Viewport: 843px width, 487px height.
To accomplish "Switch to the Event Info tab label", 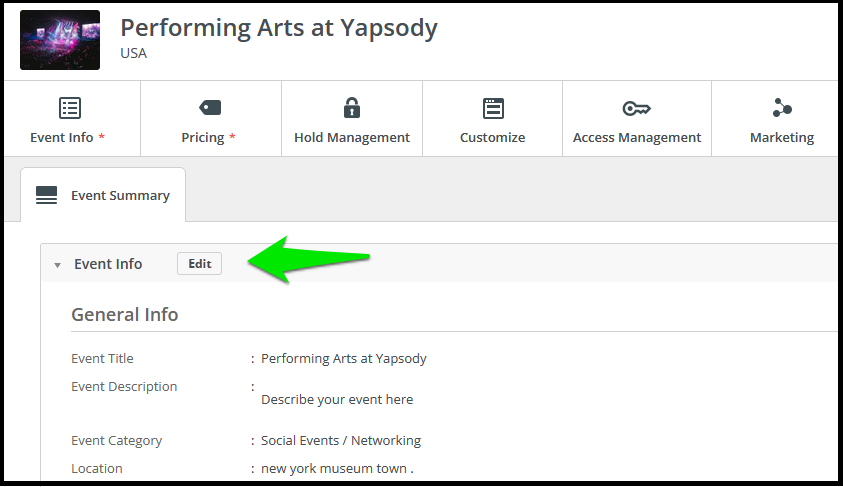I will pyautogui.click(x=61, y=138).
